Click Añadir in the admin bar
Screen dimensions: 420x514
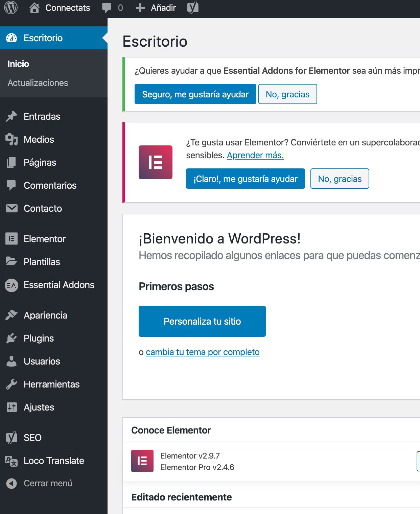(x=163, y=8)
